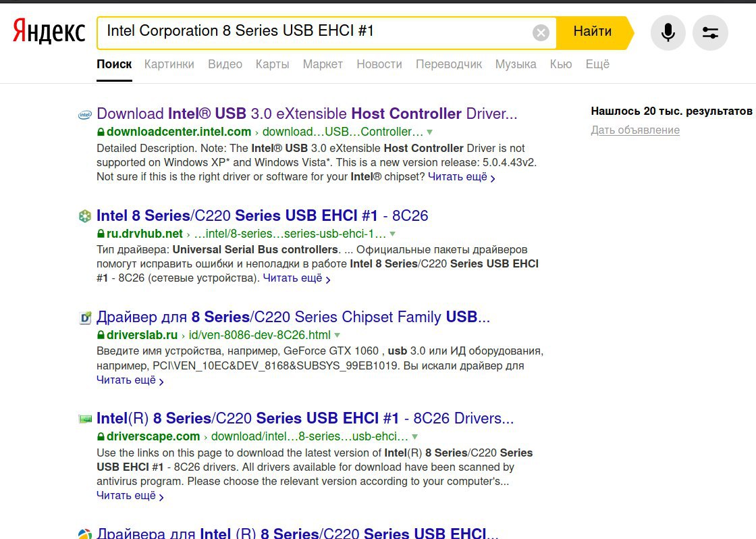Expand Читать ещё under the drvhub snippet
756x539 pixels.
[296, 278]
